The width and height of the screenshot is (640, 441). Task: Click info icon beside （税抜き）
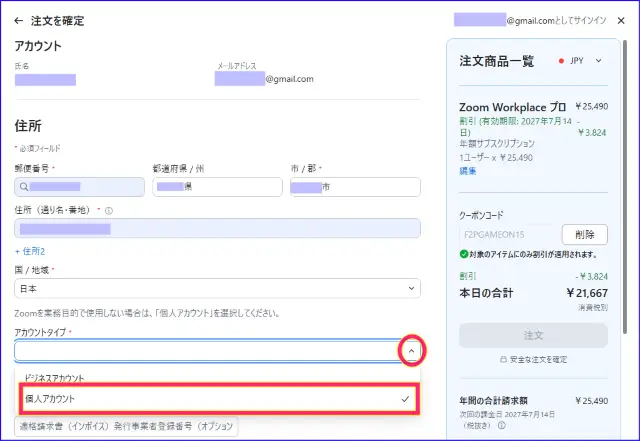click(502, 425)
